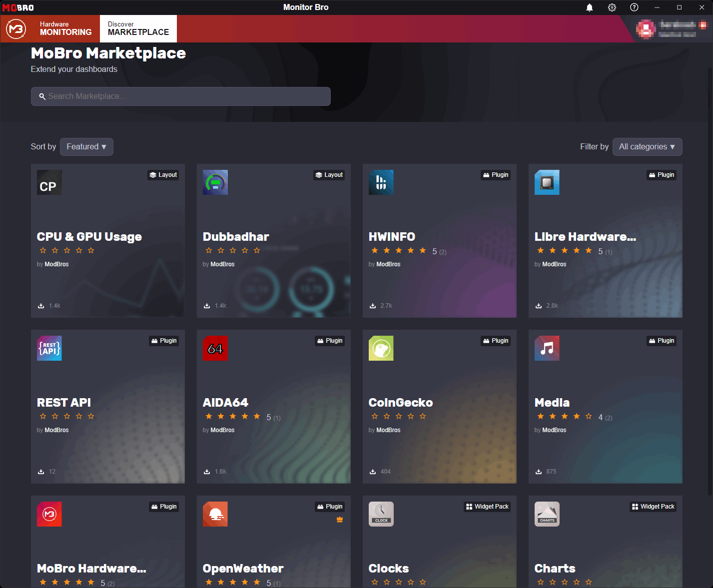Image resolution: width=713 pixels, height=588 pixels.
Task: Click the Libre Hardware chip icon
Action: pyautogui.click(x=547, y=182)
